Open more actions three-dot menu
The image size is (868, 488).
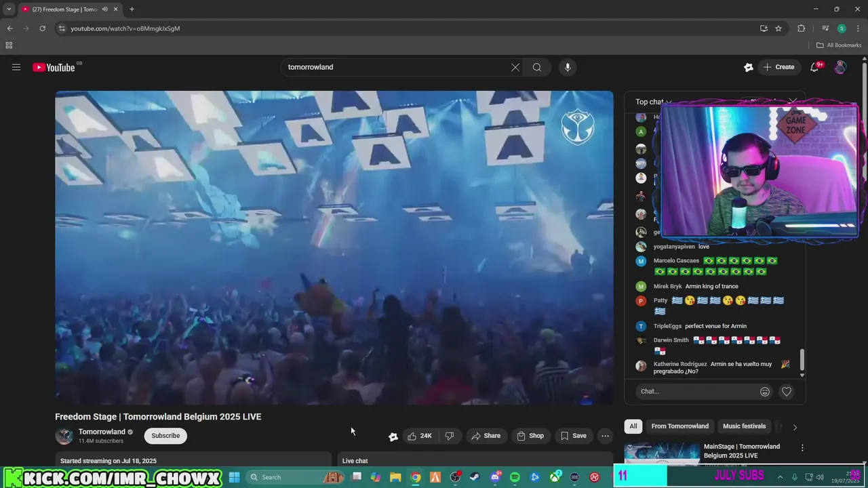[606, 436]
